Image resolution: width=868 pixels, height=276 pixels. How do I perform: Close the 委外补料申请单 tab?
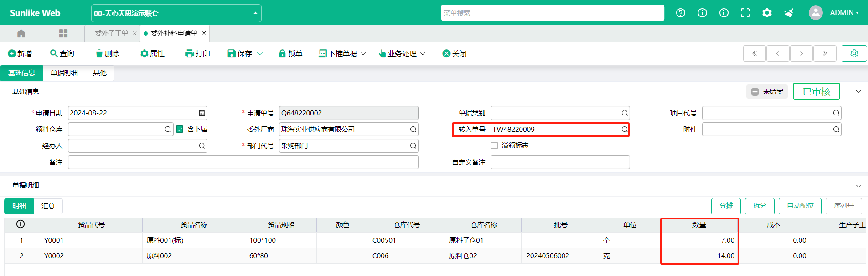click(204, 33)
